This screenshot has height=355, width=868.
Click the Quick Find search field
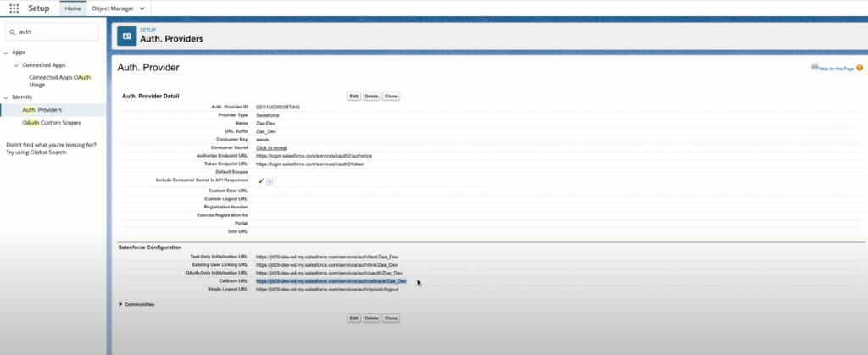(x=56, y=32)
